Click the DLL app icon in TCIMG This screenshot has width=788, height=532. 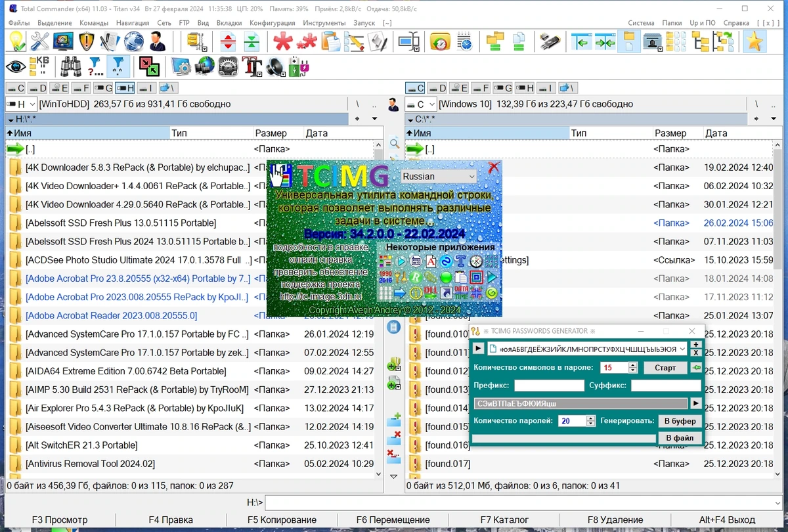(x=431, y=293)
